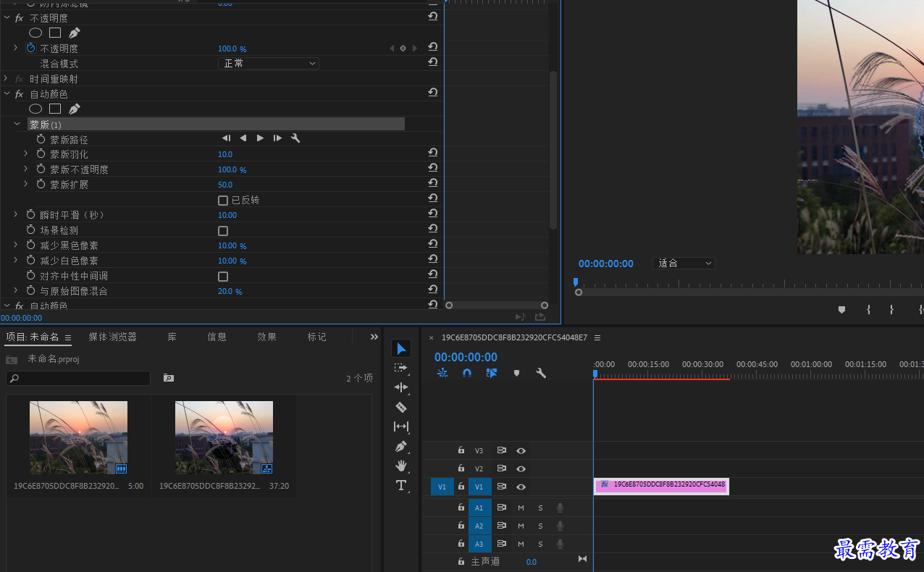Add marker in timeline header
This screenshot has width=924, height=572.
(516, 373)
